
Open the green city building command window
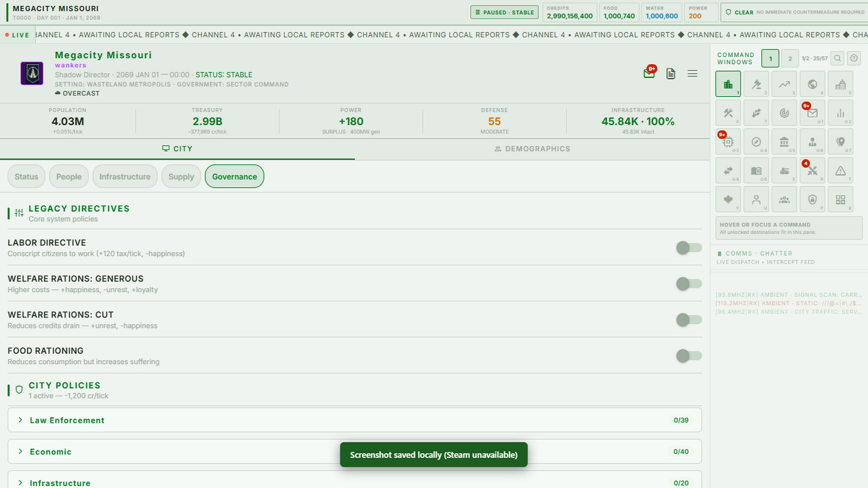point(728,84)
